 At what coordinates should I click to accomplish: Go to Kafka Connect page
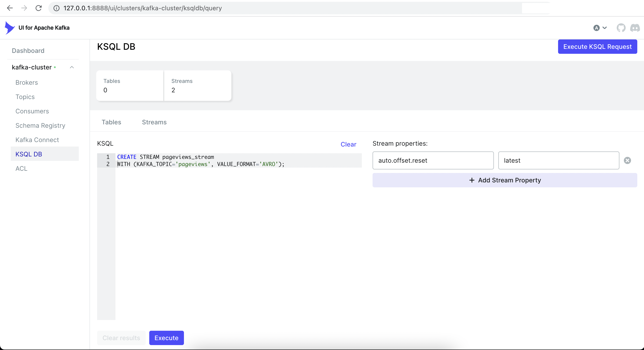click(x=37, y=140)
